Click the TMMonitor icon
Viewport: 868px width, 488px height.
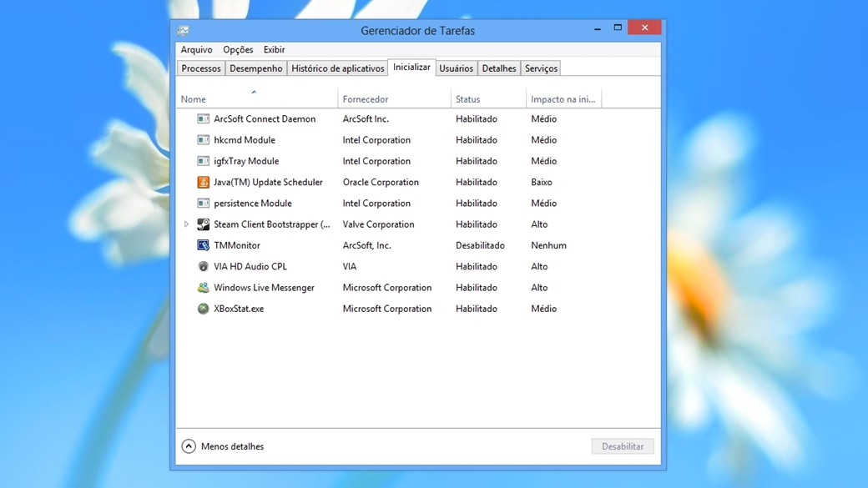click(x=203, y=245)
